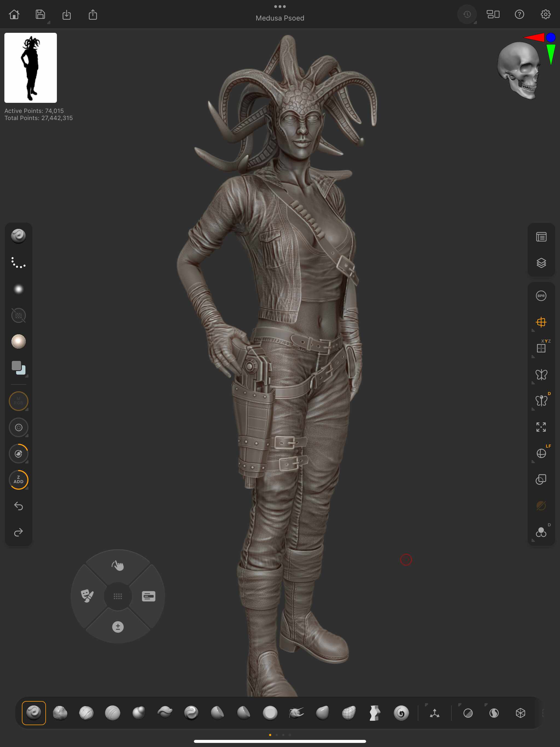
Task: Click the Medusa silhouette thumbnail
Action: tap(30, 68)
